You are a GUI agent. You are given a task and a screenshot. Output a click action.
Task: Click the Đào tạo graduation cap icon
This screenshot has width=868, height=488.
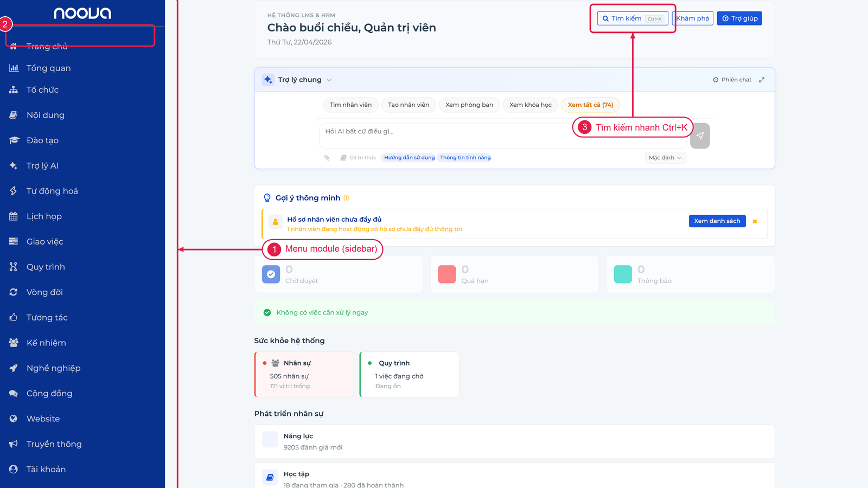pos(14,140)
